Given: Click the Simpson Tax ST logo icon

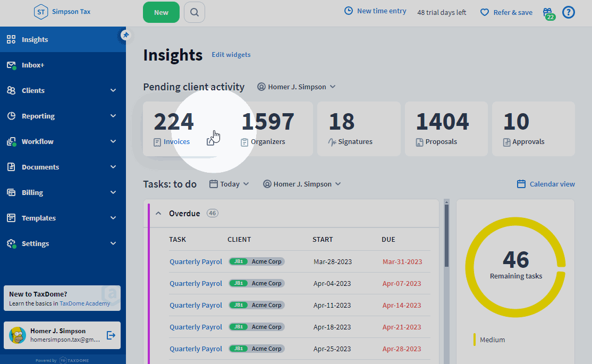Looking at the screenshot, I should (x=41, y=12).
